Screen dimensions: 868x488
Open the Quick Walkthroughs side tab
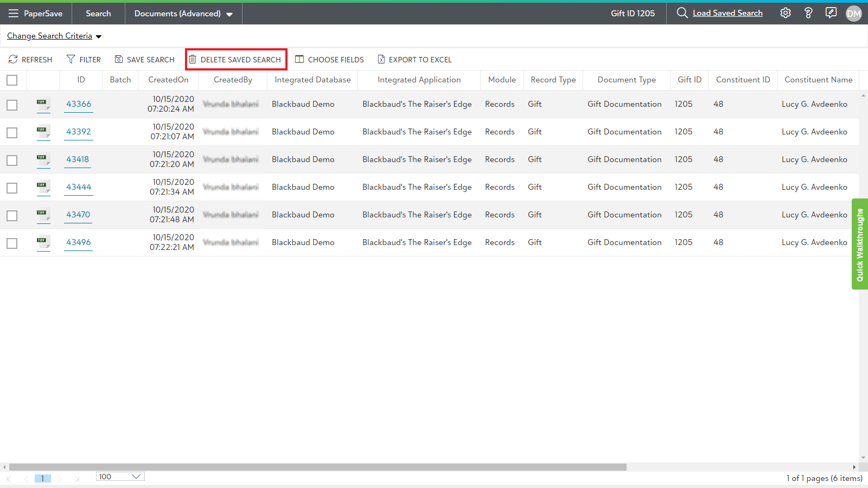pyautogui.click(x=859, y=244)
